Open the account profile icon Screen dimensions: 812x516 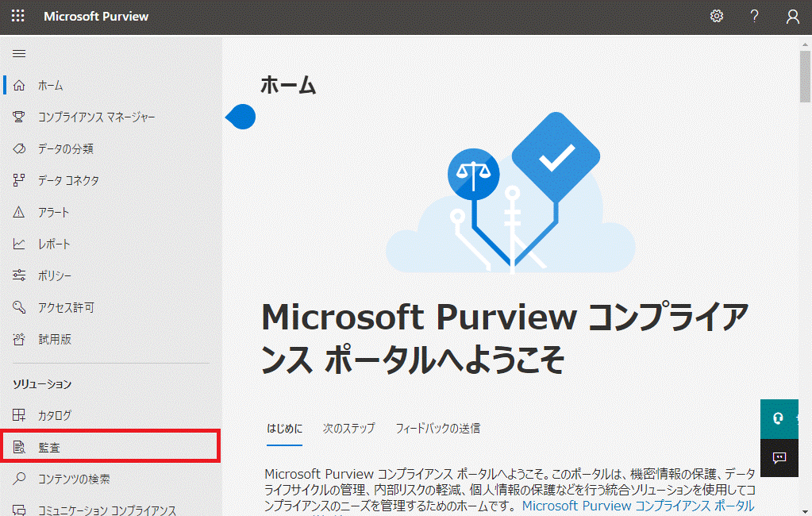pyautogui.click(x=792, y=17)
